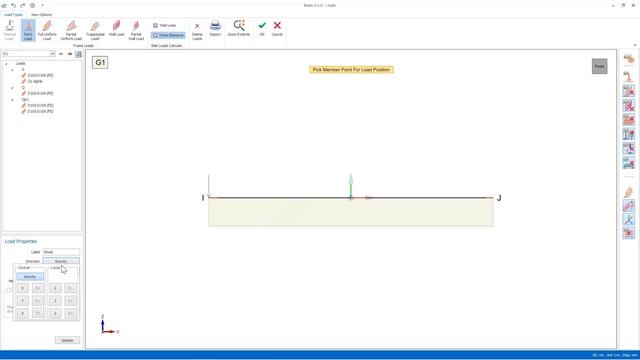Viewport: 640px width, 360px height.
Task: Redo using the quick access arrow
Action: [x=22, y=5]
